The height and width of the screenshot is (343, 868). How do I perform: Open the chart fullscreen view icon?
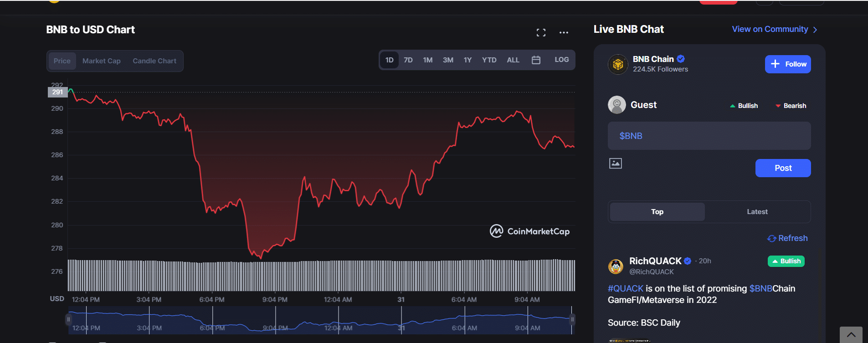541,32
